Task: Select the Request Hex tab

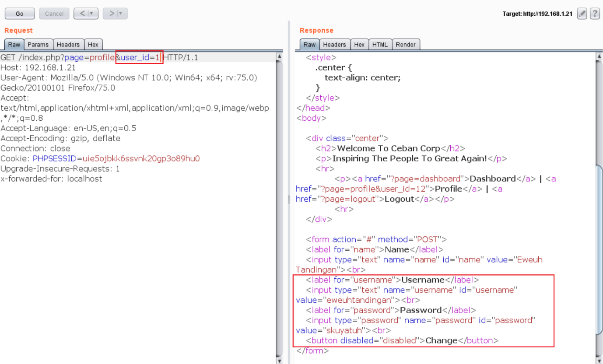Action: 93,45
